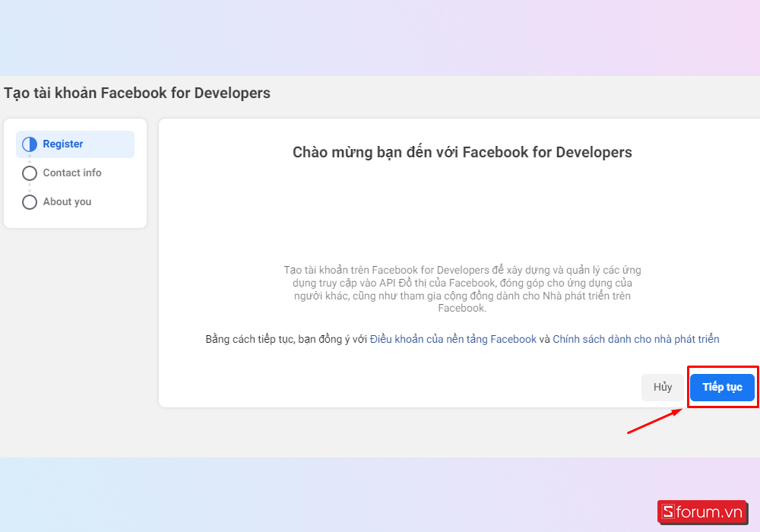Click the red arrow pointing to Tiếp tục
Image resolution: width=760 pixels, height=532 pixels.
point(654,422)
